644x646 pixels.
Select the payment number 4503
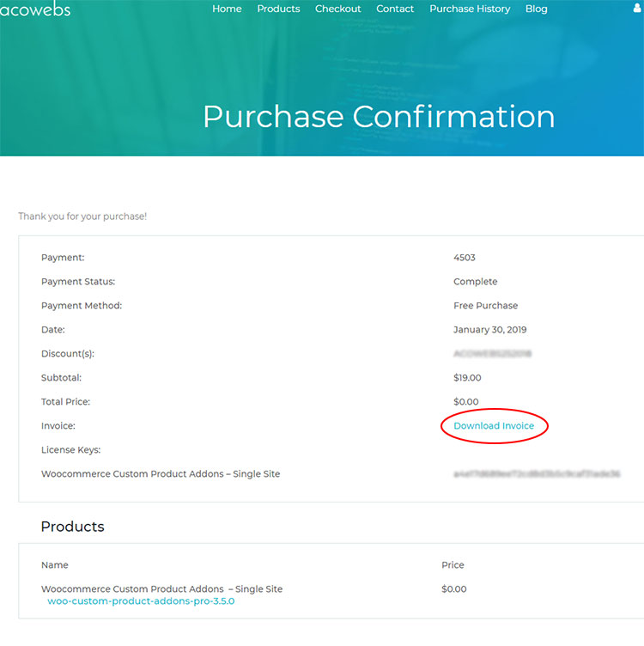(464, 258)
